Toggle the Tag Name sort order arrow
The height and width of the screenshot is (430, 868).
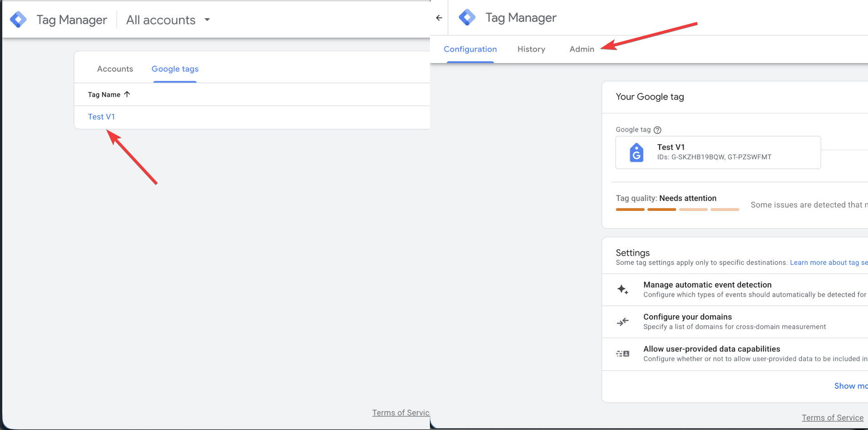pos(126,94)
